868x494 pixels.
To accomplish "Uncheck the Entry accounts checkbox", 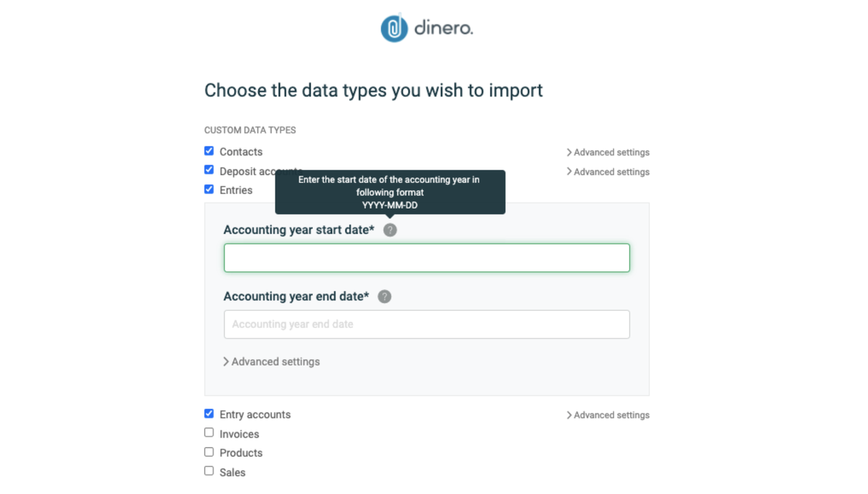I will (x=209, y=413).
